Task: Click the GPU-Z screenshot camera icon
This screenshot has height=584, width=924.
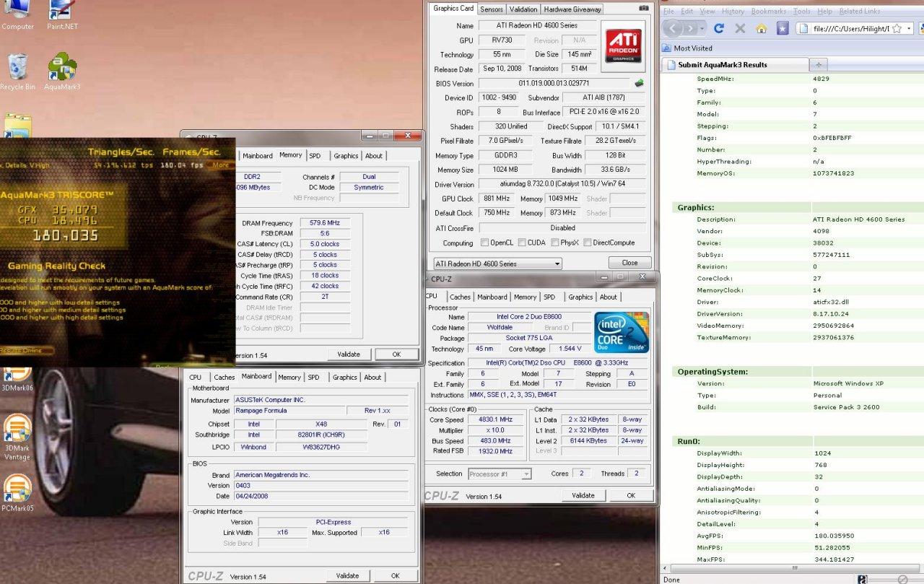Action: [644, 8]
